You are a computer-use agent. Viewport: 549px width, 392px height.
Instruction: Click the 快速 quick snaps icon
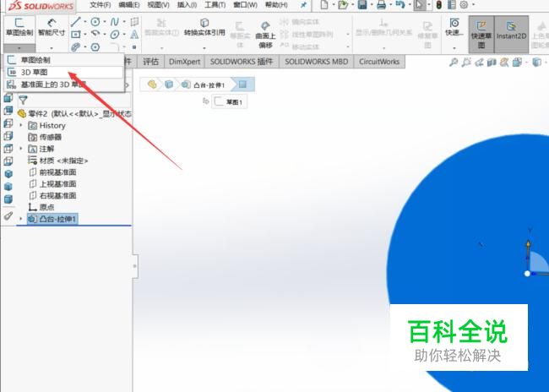(x=454, y=27)
